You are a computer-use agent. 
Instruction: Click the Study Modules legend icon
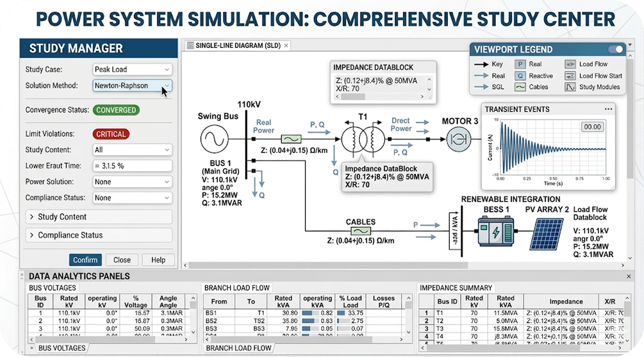coord(570,87)
